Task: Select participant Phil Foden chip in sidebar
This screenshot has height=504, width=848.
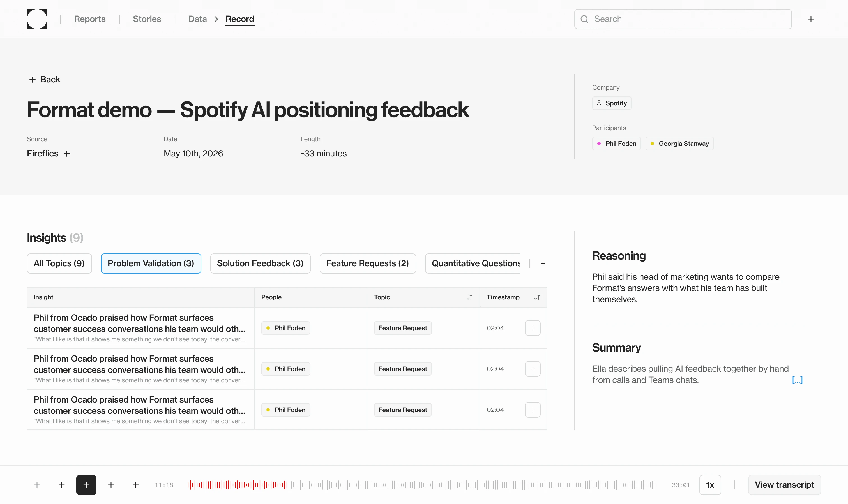Action: (616, 144)
